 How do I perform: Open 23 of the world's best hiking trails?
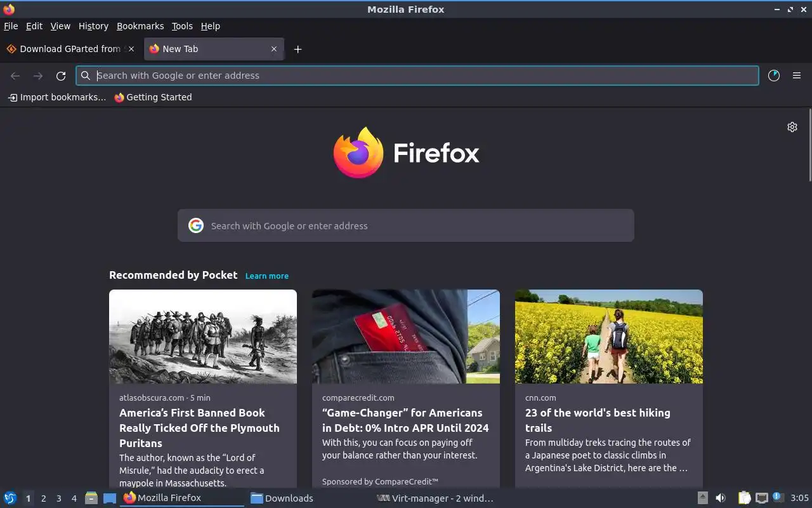click(x=598, y=420)
